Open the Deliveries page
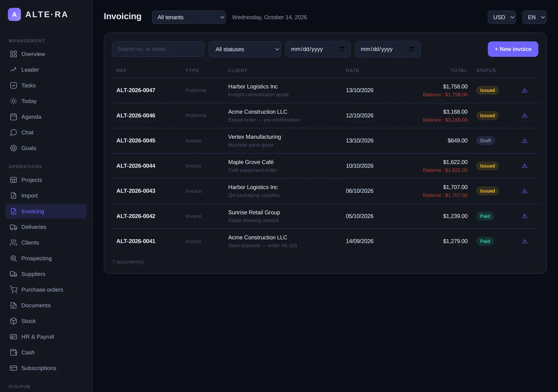Screen dimensions: 558x392 point(46,227)
